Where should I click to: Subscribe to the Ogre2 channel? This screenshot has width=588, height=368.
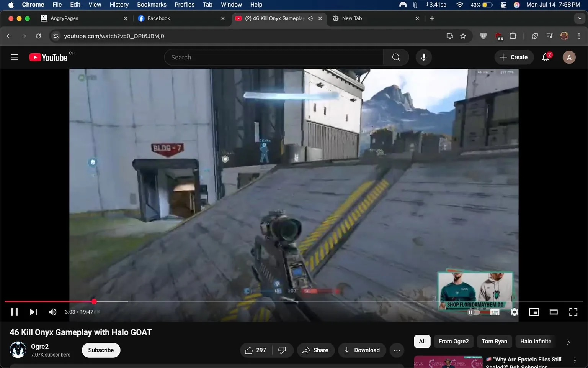pyautogui.click(x=101, y=350)
